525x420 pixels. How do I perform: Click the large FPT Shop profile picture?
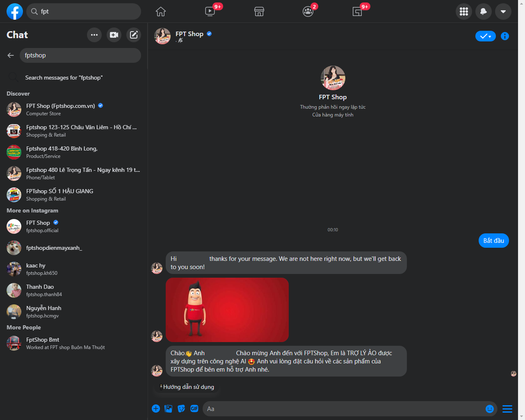click(333, 78)
